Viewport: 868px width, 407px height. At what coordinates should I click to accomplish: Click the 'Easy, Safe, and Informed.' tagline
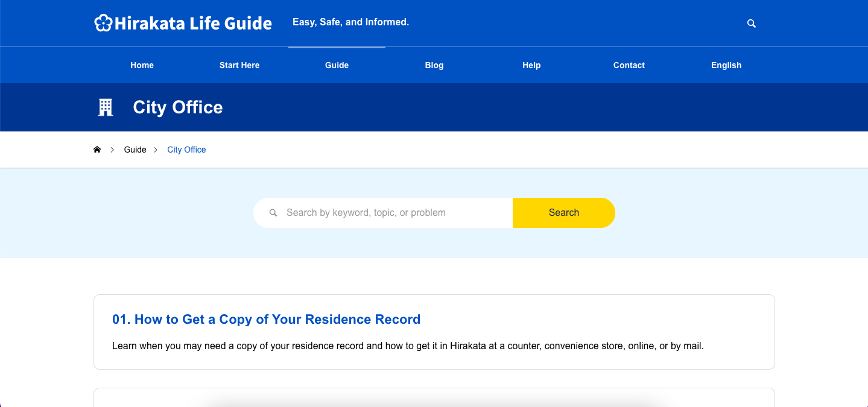click(350, 22)
